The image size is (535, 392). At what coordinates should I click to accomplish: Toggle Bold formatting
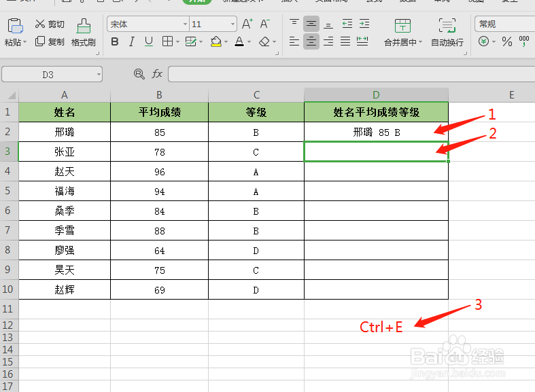click(115, 42)
